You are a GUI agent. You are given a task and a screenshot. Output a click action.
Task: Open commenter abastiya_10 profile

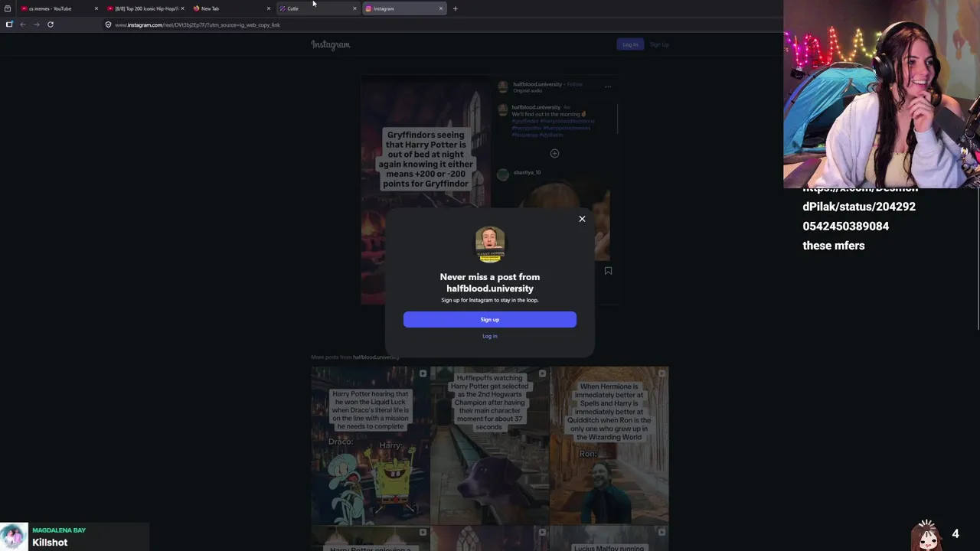coord(527,172)
